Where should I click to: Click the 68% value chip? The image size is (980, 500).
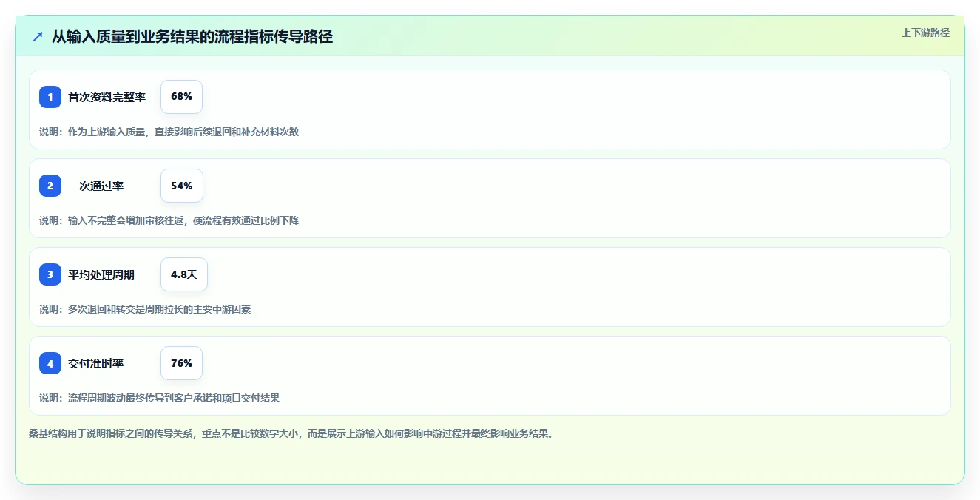coord(181,97)
